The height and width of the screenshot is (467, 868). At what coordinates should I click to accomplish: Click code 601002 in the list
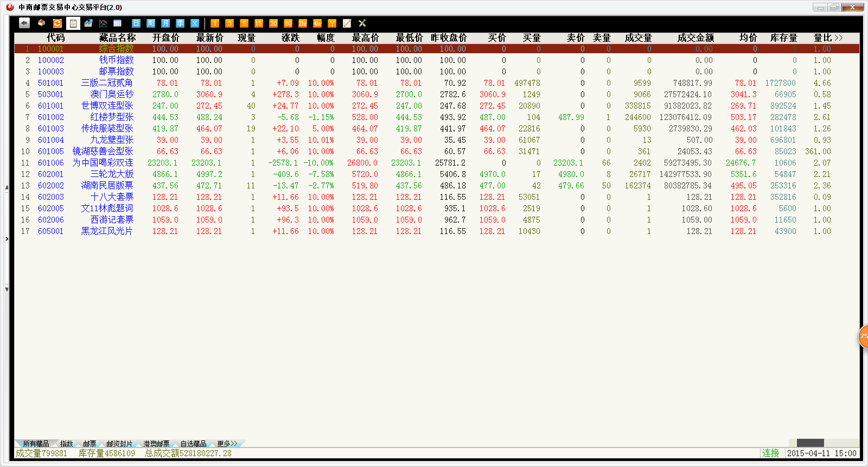click(x=50, y=117)
